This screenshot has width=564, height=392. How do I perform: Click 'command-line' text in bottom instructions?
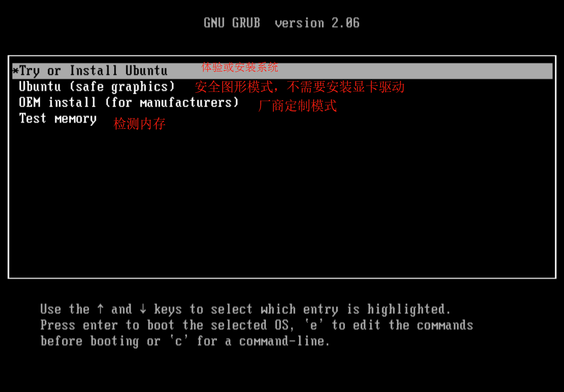pyautogui.click(x=285, y=341)
